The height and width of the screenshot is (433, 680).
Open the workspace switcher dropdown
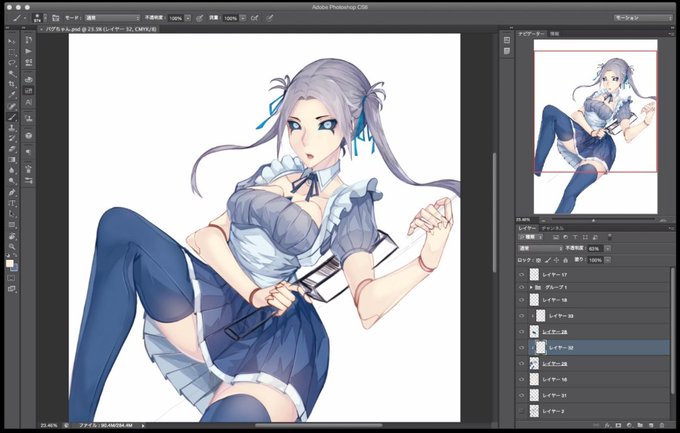[x=643, y=18]
